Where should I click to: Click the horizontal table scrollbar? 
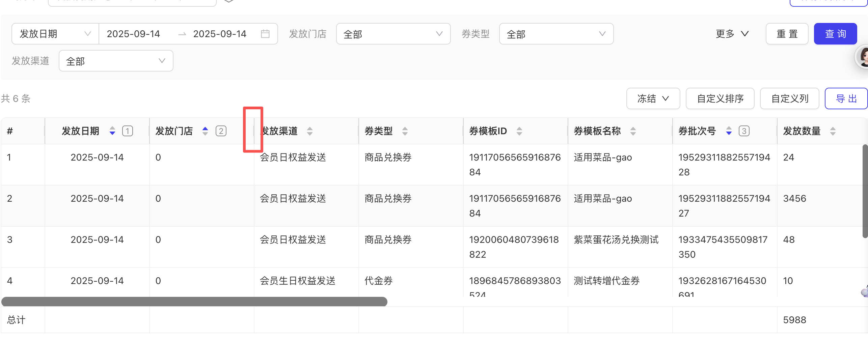194,302
